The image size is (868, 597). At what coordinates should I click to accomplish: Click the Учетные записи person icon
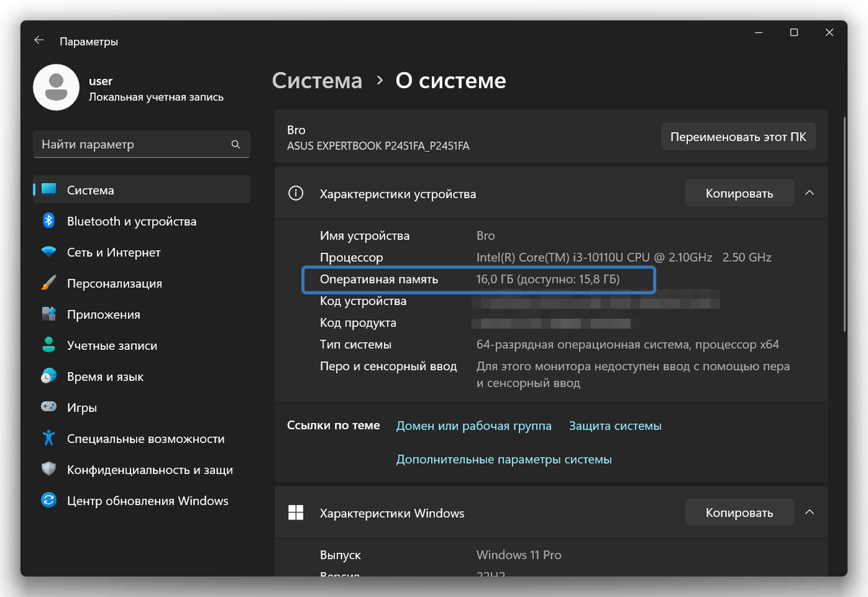coord(49,345)
